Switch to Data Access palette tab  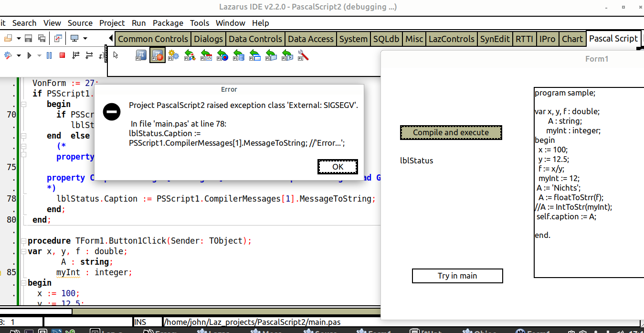coord(311,39)
